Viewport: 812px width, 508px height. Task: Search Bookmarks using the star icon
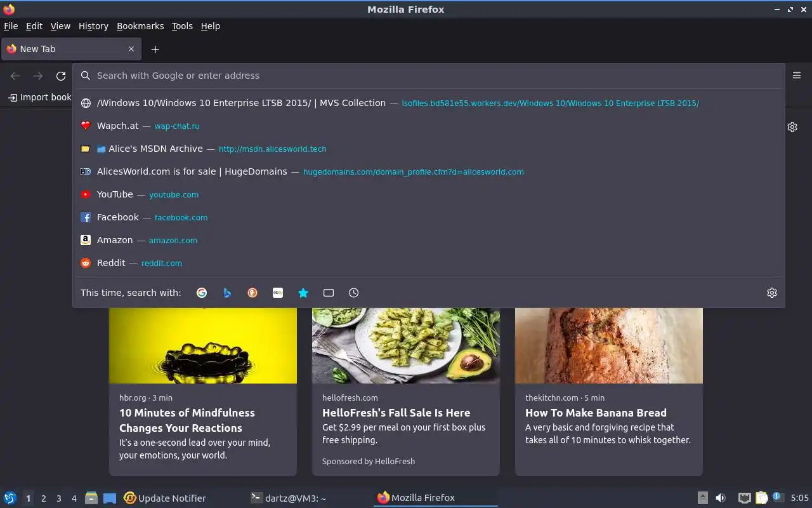(303, 293)
